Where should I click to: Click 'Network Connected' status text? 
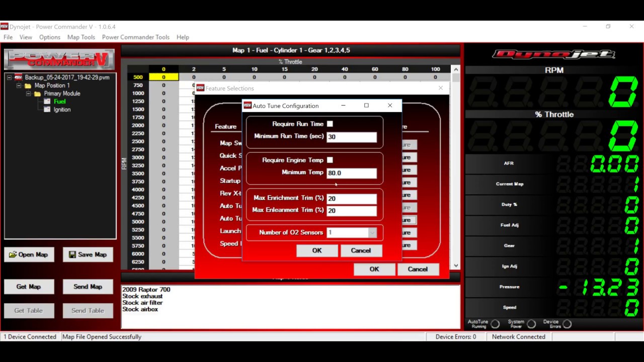click(x=518, y=337)
